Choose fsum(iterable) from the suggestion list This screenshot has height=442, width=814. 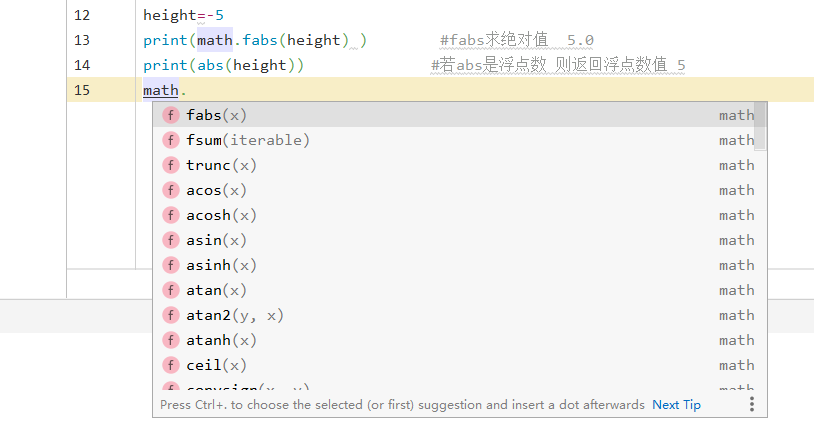click(x=248, y=140)
